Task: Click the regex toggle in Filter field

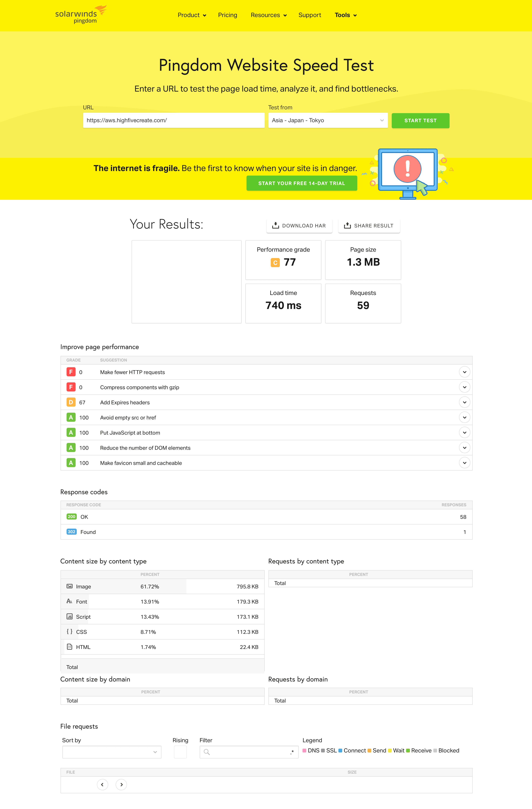Action: 292,752
